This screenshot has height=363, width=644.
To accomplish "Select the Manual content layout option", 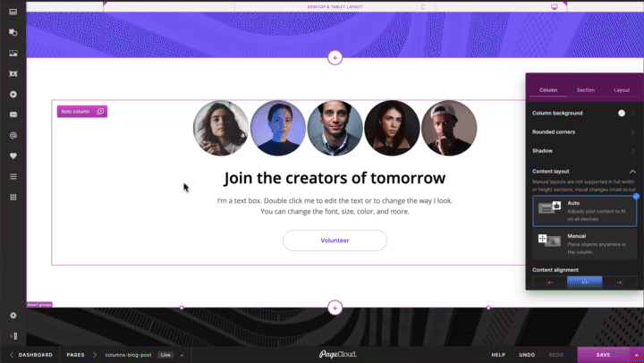I will pyautogui.click(x=584, y=244).
